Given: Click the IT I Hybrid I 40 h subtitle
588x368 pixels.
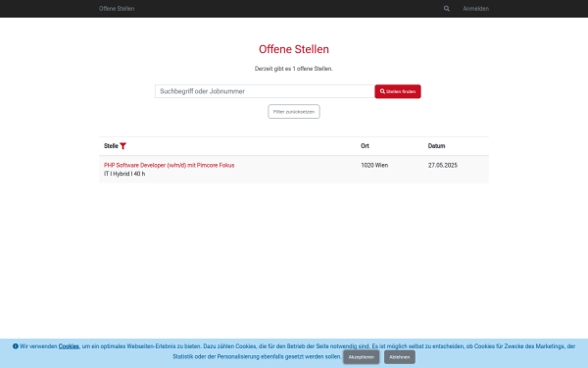Looking at the screenshot, I should 124,174.
